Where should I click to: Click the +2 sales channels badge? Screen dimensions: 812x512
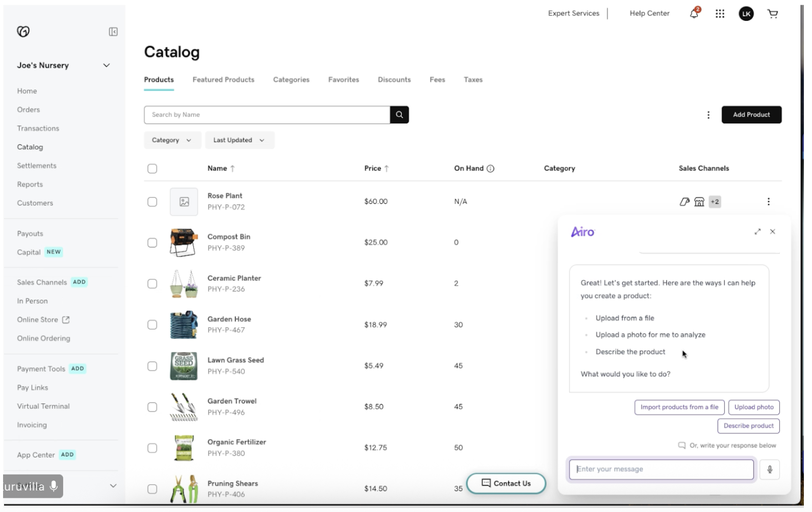[715, 201]
